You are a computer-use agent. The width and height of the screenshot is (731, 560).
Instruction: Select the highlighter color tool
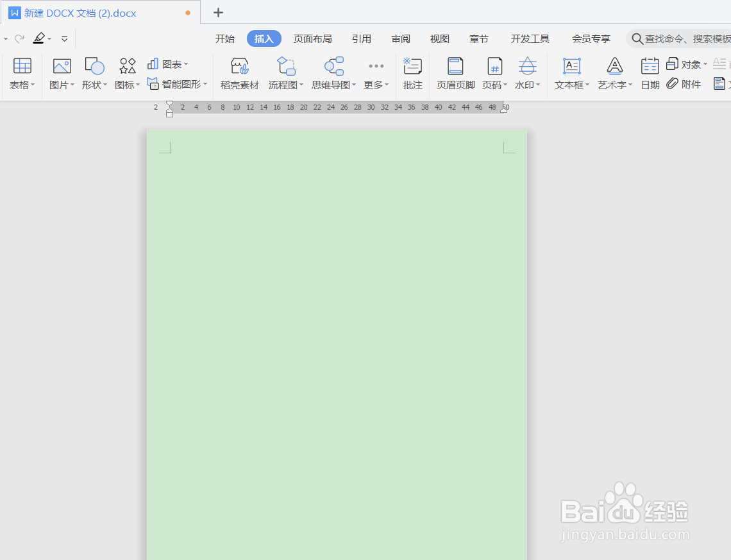40,38
